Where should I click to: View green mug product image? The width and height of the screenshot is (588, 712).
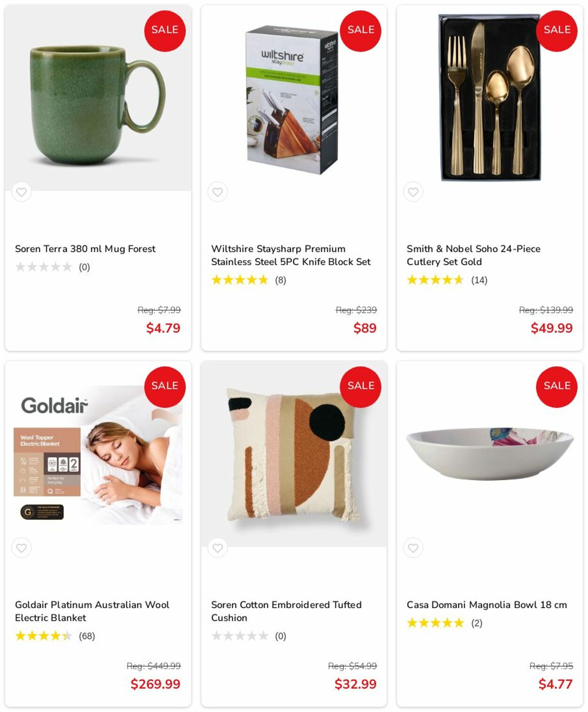98,98
